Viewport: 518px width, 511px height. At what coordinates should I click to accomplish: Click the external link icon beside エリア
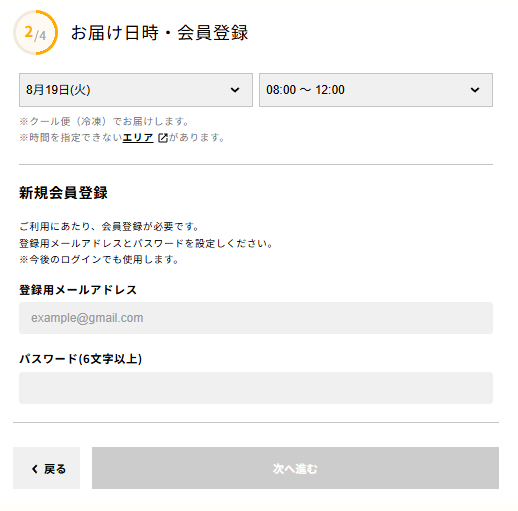pyautogui.click(x=163, y=138)
